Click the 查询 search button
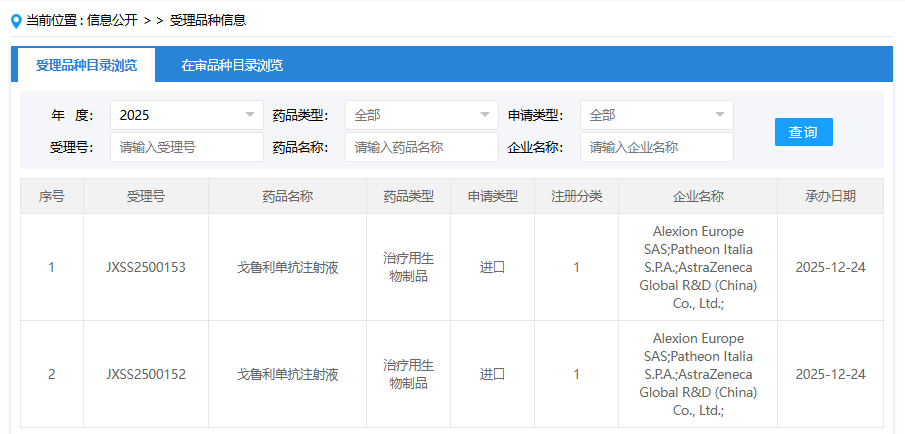This screenshot has width=905, height=434. click(x=803, y=132)
